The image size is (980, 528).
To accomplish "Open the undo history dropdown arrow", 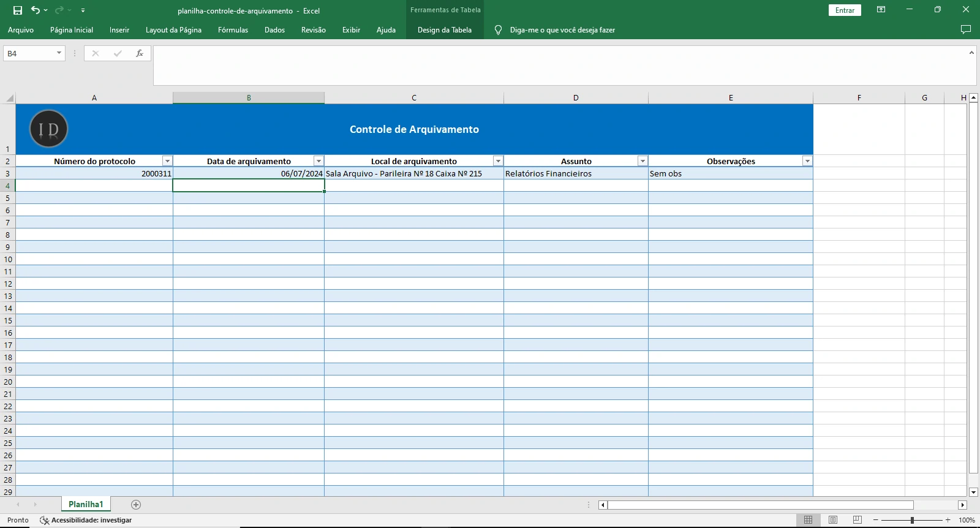I will click(x=46, y=10).
